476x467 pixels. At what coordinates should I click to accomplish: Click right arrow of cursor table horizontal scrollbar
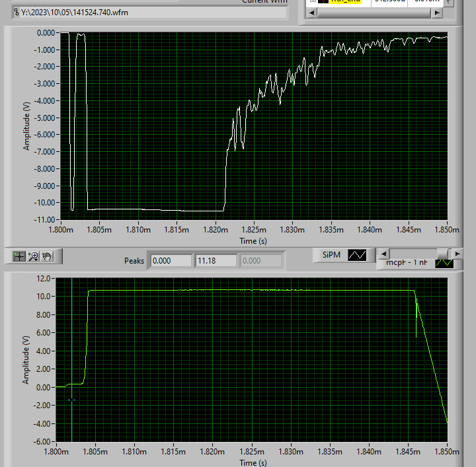(x=437, y=13)
